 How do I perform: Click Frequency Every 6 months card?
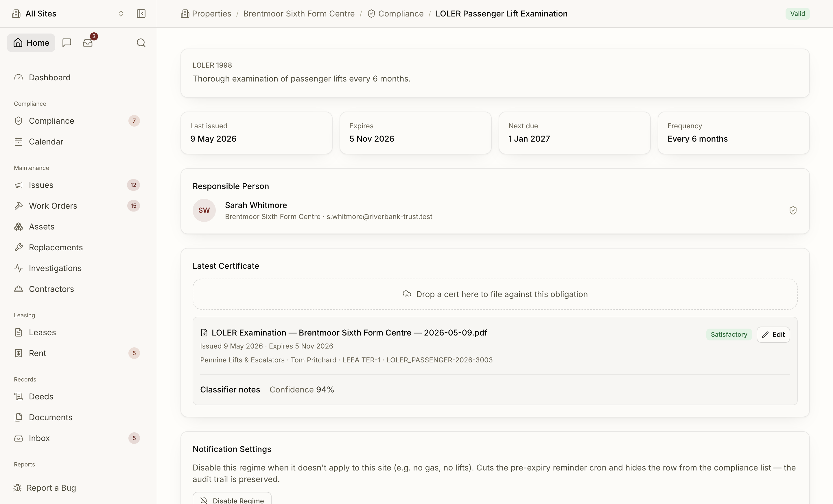tap(734, 133)
